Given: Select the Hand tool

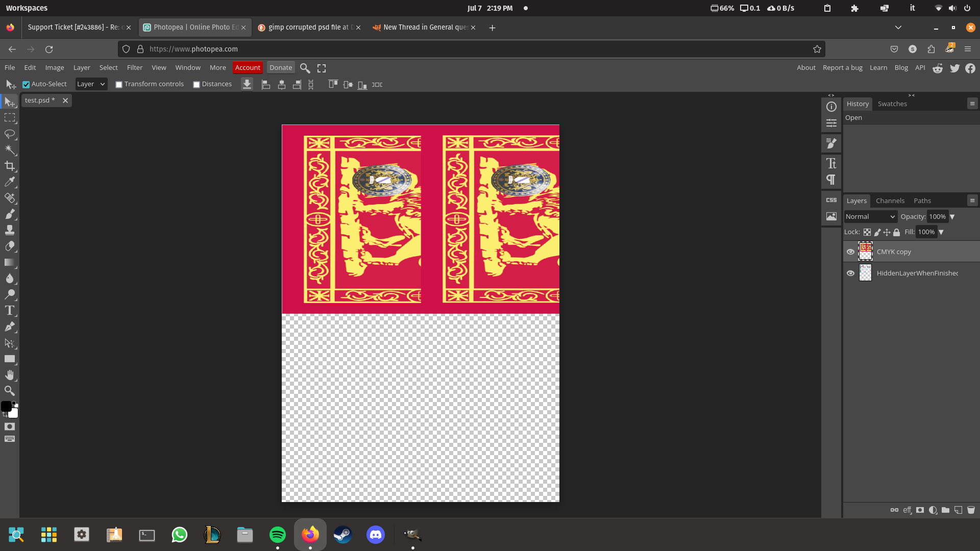Looking at the screenshot, I should [10, 375].
